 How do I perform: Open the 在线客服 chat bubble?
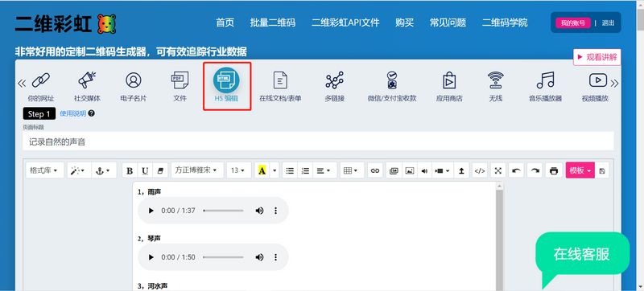(581, 254)
